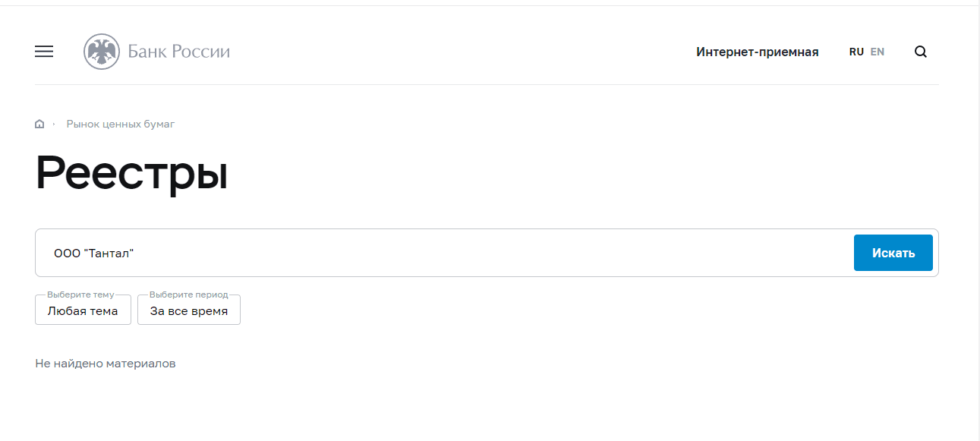Go to home via breadcrumb house icon
Viewport: 980px width, 441px height.
(x=39, y=124)
